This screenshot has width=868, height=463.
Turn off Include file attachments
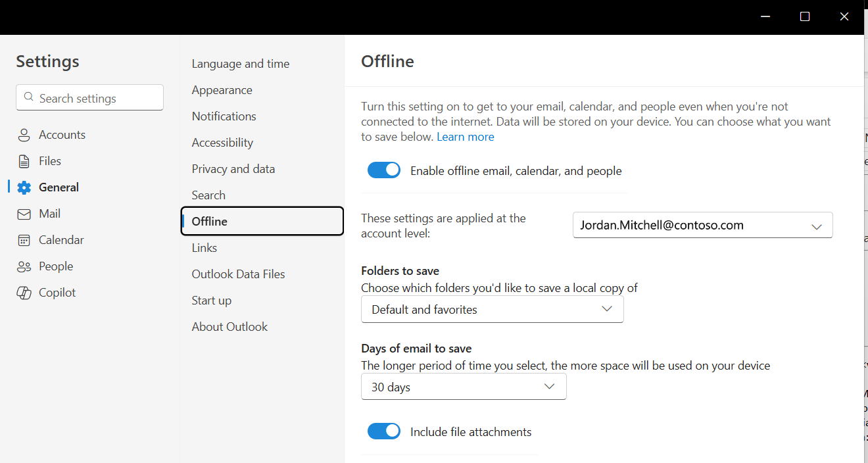coord(384,431)
